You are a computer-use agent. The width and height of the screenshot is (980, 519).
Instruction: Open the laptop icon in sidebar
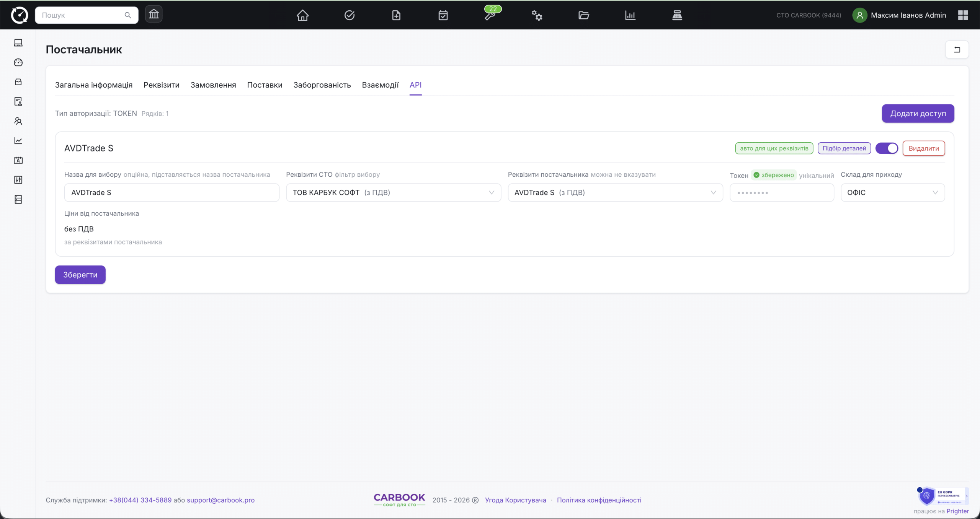[18, 43]
